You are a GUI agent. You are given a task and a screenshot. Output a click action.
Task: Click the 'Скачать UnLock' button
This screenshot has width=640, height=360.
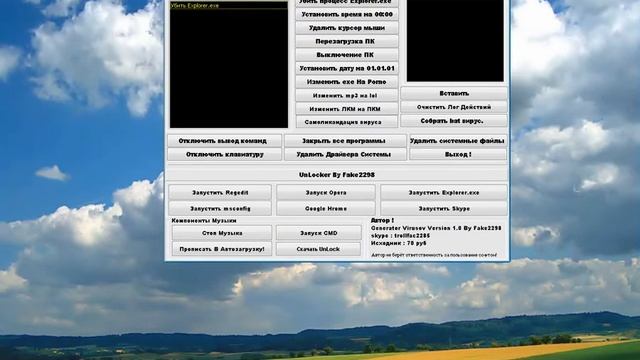point(318,249)
